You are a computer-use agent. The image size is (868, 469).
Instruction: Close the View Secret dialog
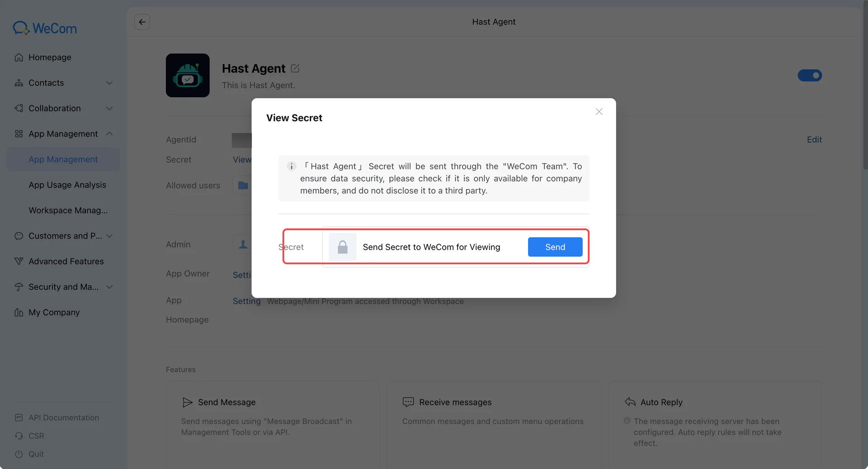pos(599,112)
